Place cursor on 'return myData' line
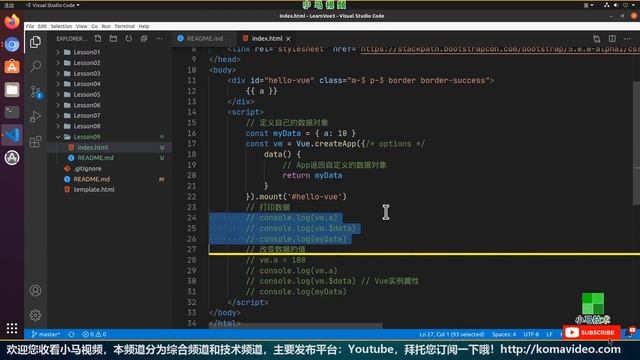Screen dimensions: 640x360 click(312, 176)
